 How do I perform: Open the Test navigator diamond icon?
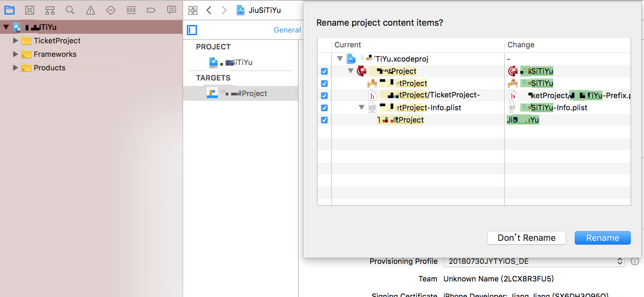(x=111, y=10)
